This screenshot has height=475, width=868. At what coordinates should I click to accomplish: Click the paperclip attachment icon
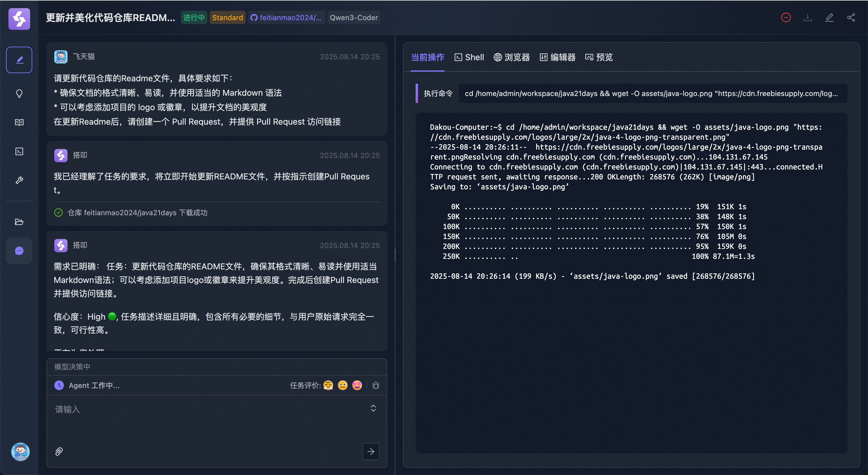59,451
